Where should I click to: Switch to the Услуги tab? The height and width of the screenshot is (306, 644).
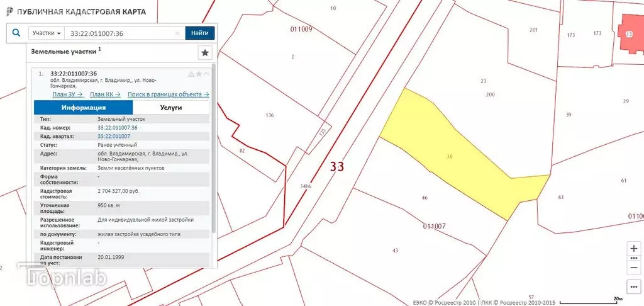(171, 108)
